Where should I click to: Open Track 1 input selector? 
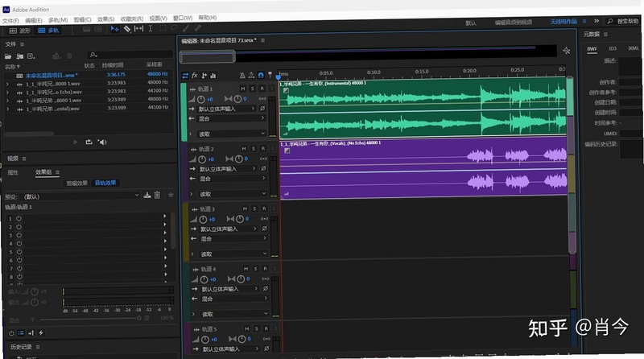pyautogui.click(x=226, y=109)
